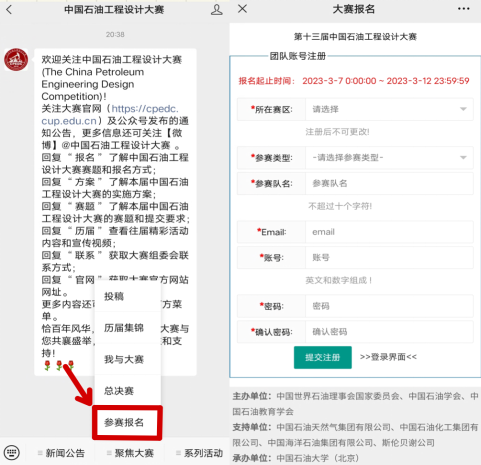The image size is (481, 465).
Task: Click the 第十三届中国石油工程设计大赛 heading
Action: point(355,37)
